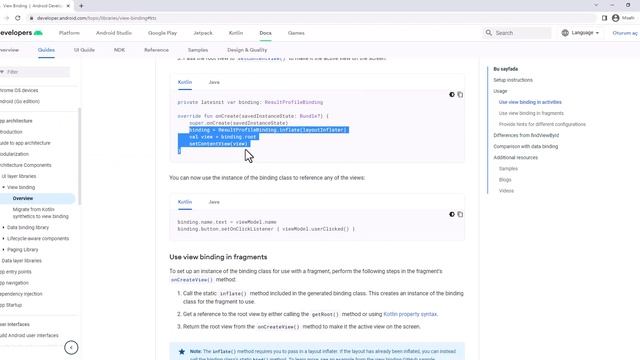Jump to Videos in page contents
Viewport: 640px width, 360px height.
click(506, 191)
